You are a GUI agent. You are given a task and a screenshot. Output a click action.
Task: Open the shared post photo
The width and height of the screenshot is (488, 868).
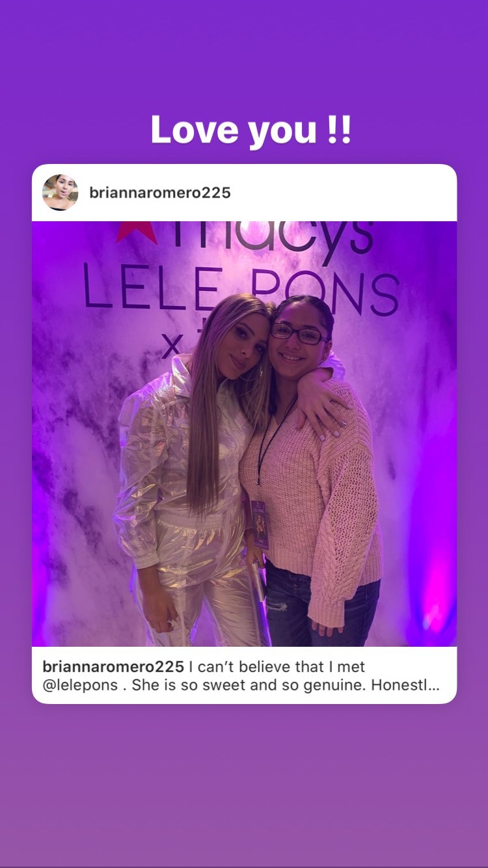click(245, 433)
